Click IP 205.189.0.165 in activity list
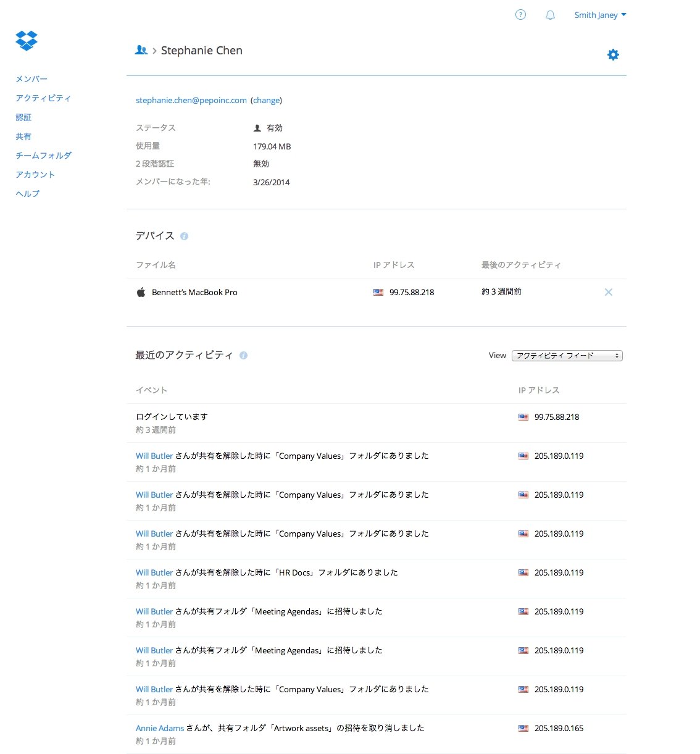The height and width of the screenshot is (754, 700). click(559, 728)
